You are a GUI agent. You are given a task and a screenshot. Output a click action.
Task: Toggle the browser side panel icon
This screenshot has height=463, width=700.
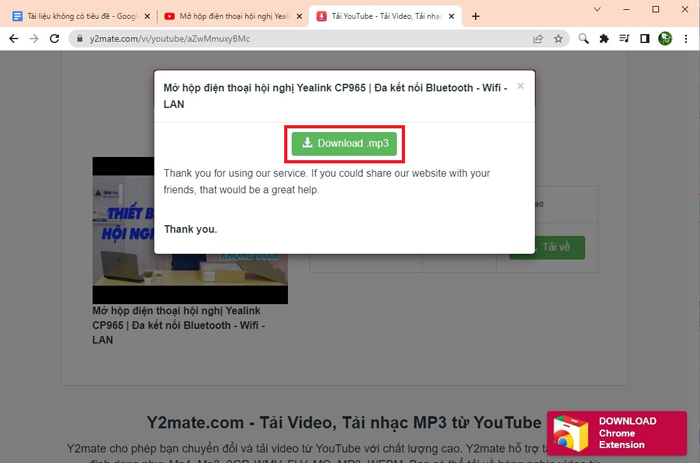pos(645,39)
